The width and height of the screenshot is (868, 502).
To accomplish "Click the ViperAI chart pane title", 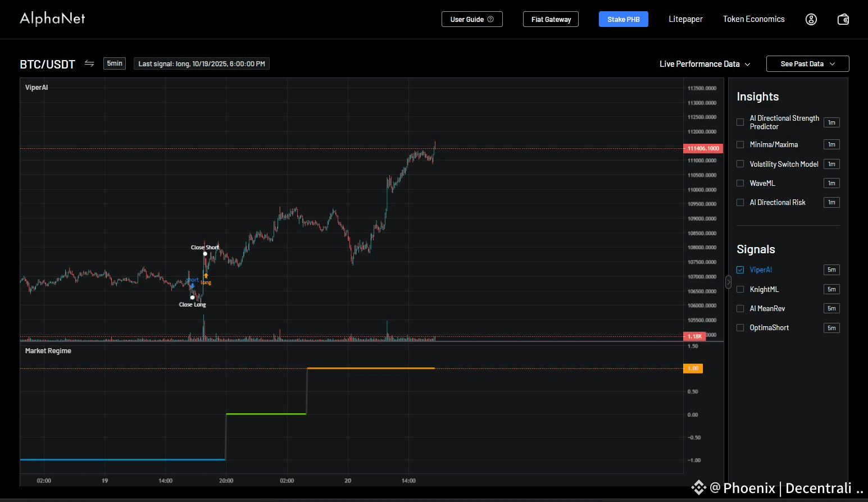I will tap(37, 88).
